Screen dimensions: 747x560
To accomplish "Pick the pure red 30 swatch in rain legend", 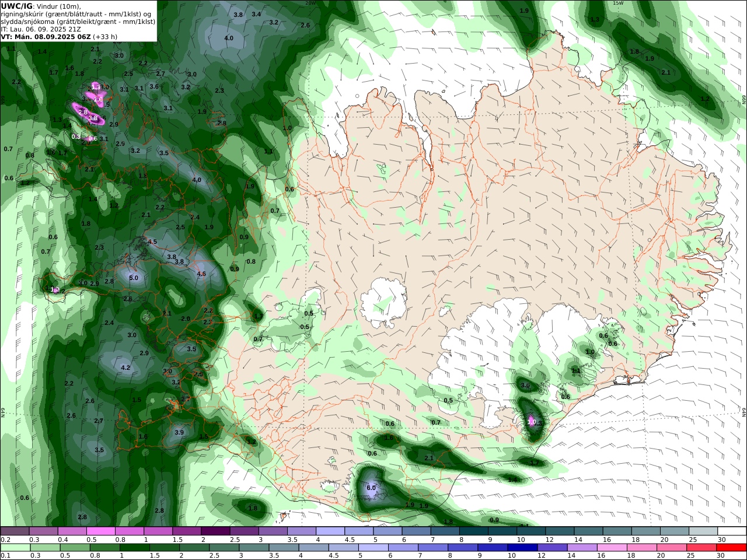I will (731, 548).
